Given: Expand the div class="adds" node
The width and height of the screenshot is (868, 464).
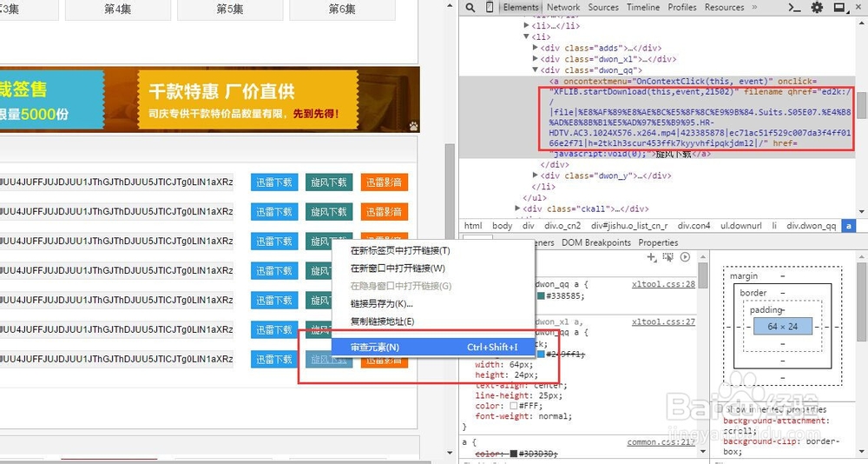Looking at the screenshot, I should click(x=536, y=48).
